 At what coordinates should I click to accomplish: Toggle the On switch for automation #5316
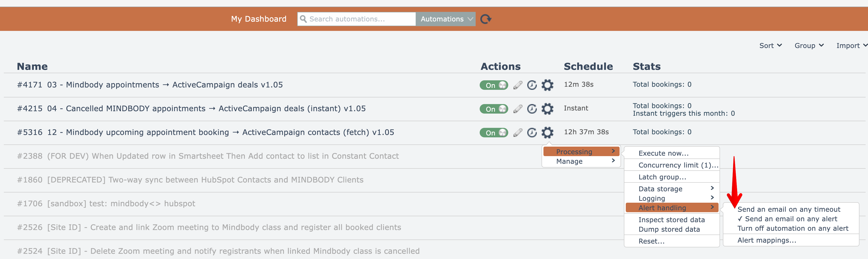coord(494,133)
